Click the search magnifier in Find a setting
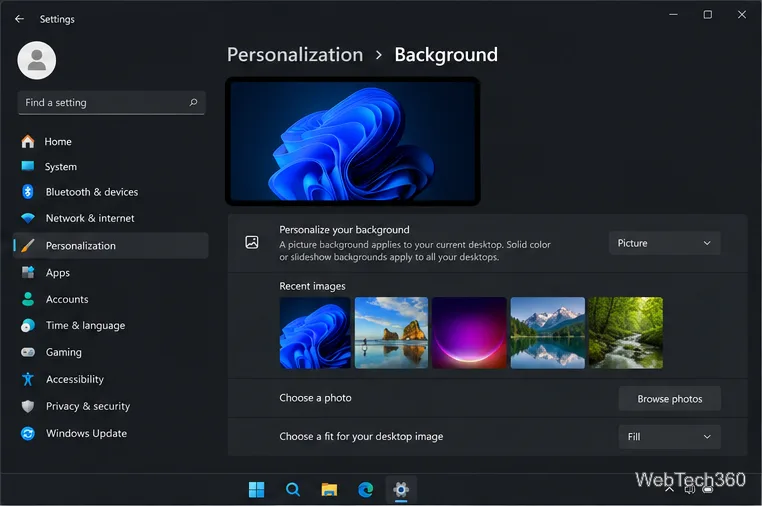762x506 pixels. 193,102
